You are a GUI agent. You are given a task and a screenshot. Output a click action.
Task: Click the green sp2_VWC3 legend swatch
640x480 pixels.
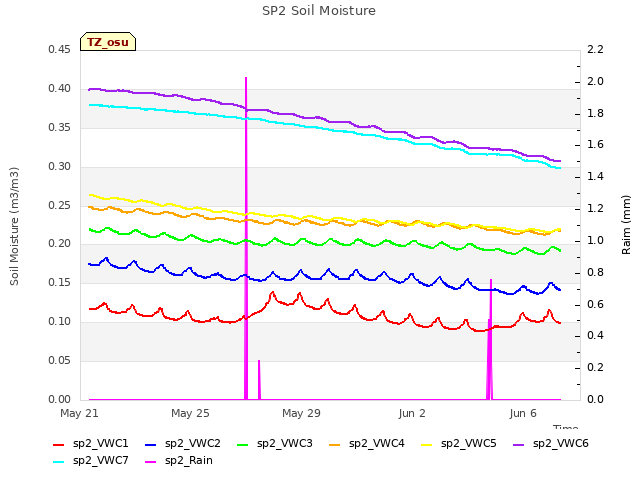pos(243,445)
